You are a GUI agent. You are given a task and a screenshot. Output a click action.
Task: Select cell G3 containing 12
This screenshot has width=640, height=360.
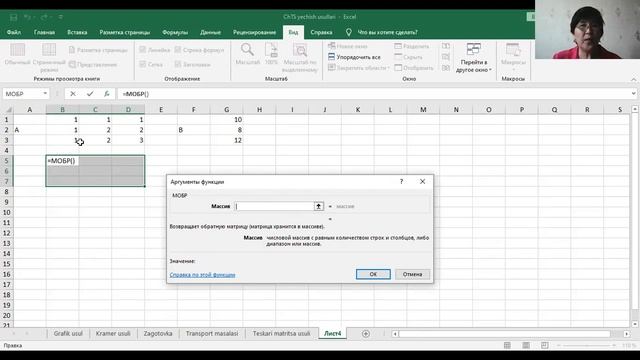pos(227,140)
